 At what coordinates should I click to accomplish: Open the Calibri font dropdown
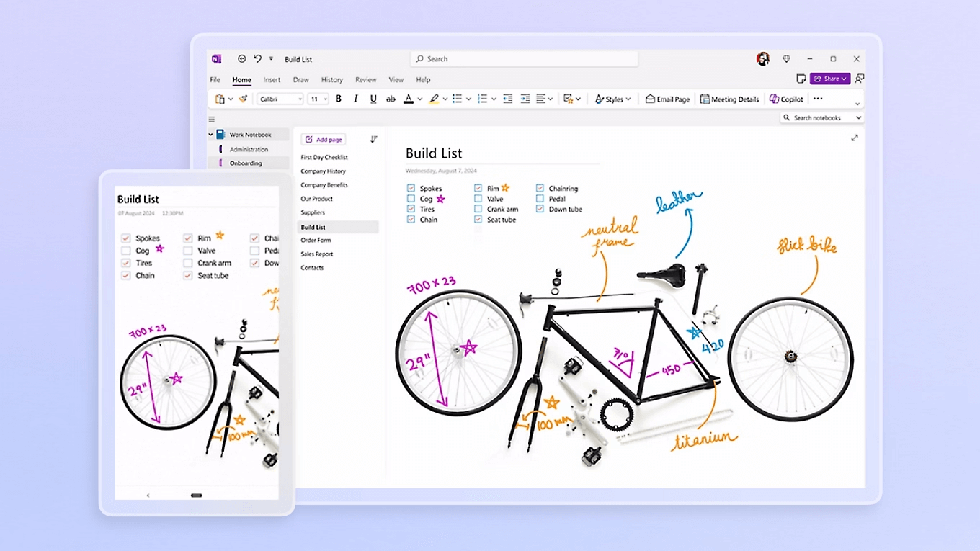pyautogui.click(x=279, y=99)
